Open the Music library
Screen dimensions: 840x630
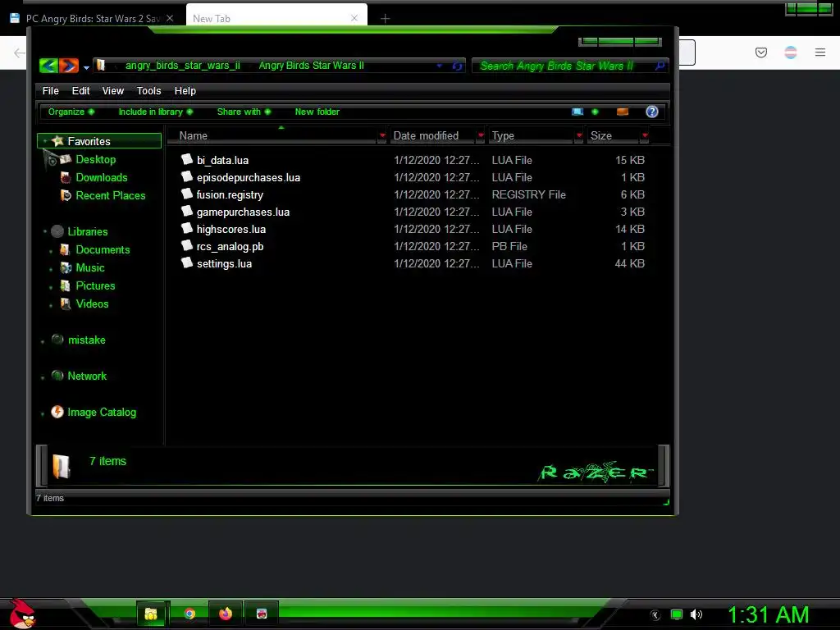[x=90, y=268]
